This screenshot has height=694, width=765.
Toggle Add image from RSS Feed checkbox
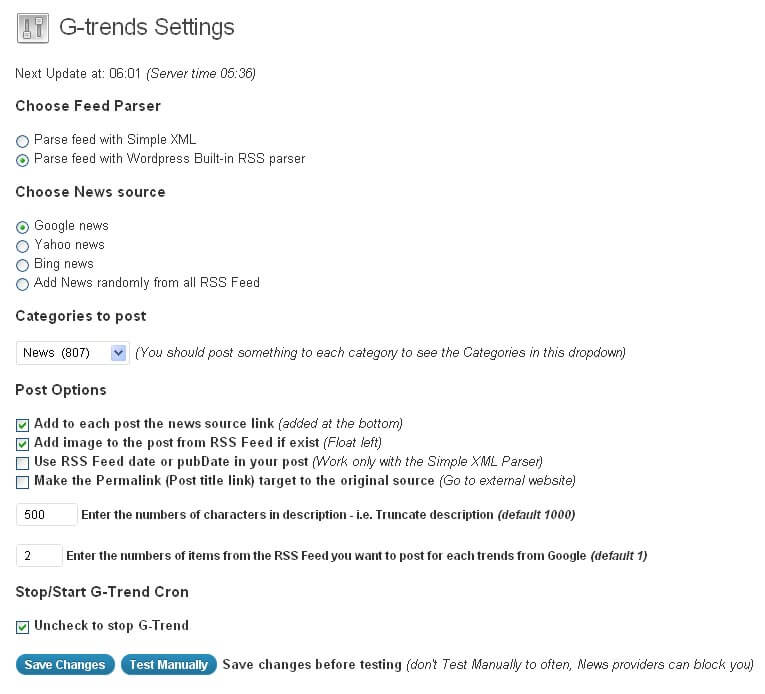pyautogui.click(x=22, y=444)
